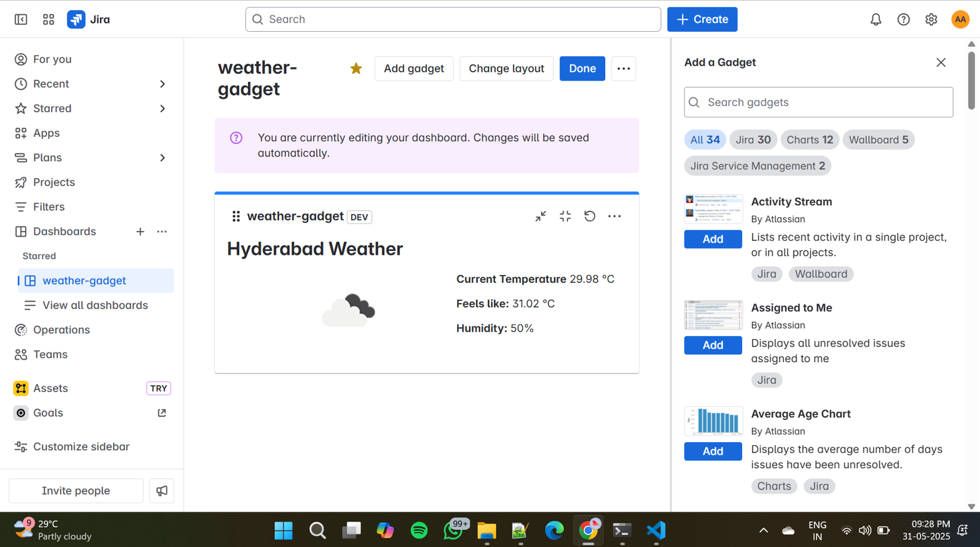
Task: Open the help question mark icon
Action: pos(903,19)
